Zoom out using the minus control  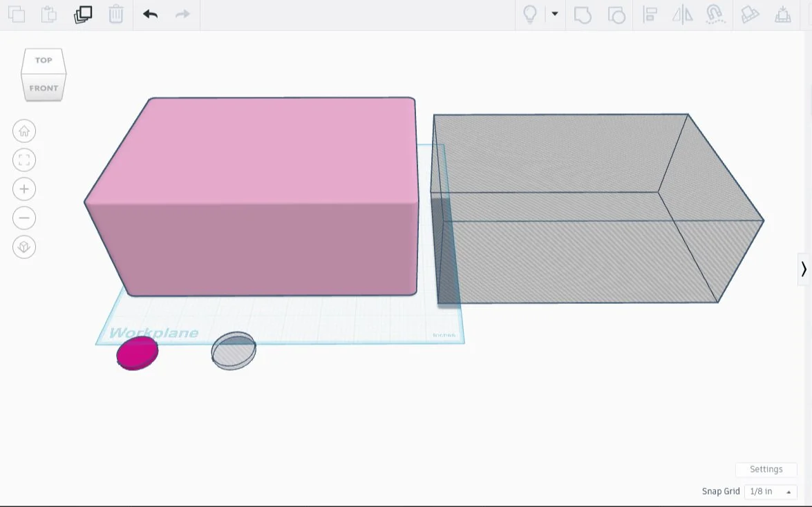pyautogui.click(x=24, y=218)
